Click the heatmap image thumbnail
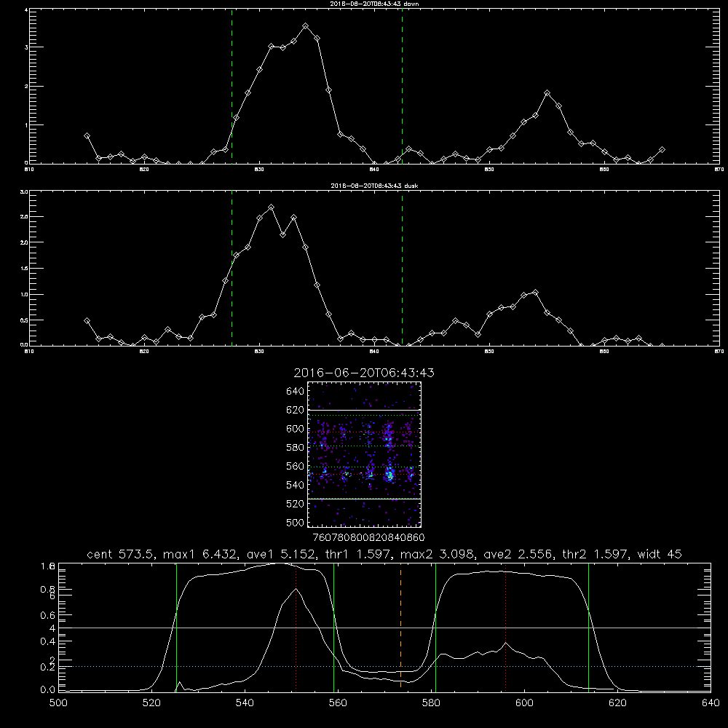 tap(364, 454)
